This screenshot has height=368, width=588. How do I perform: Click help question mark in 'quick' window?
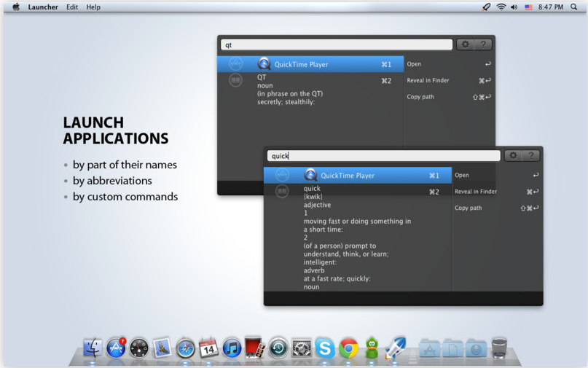pyautogui.click(x=531, y=156)
